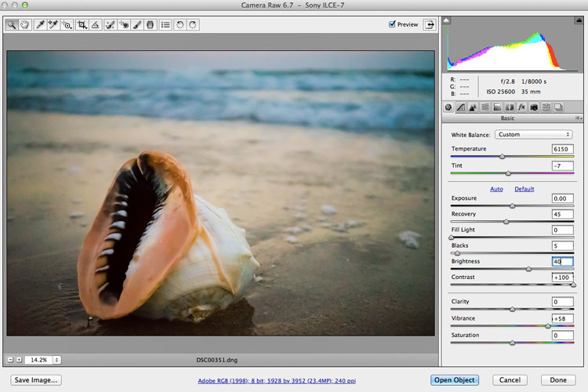Screen dimensions: 588x392
Task: Disable the Preview checkbox
Action: pyautogui.click(x=392, y=24)
